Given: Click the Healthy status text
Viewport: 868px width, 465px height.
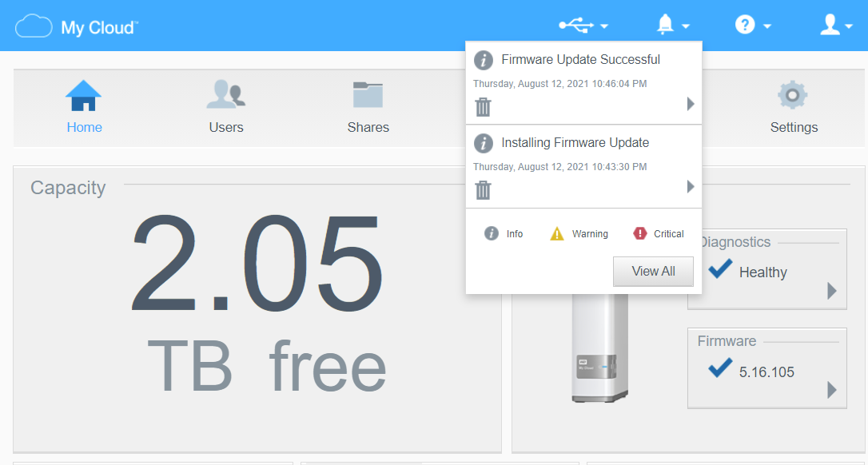Looking at the screenshot, I should pos(762,272).
